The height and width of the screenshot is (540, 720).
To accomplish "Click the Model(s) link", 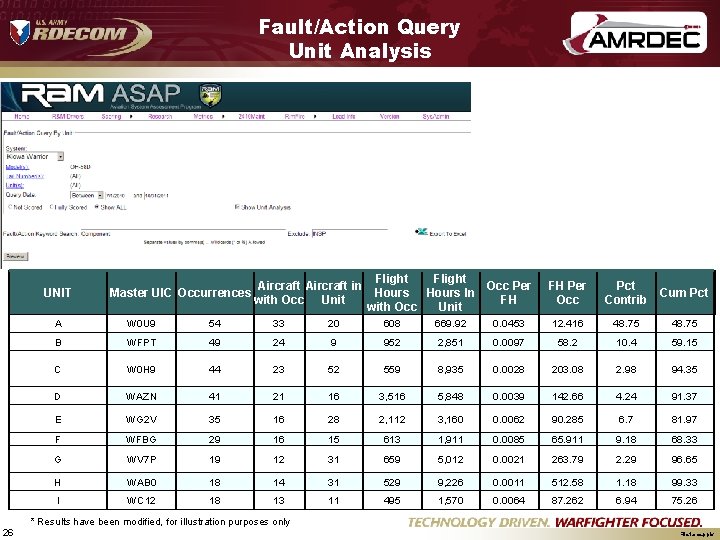I will click(x=17, y=167).
